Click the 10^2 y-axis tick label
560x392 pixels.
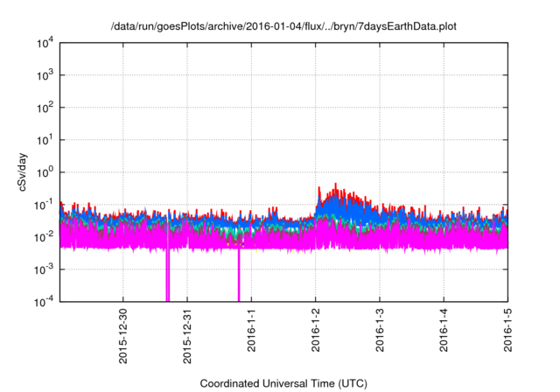[45, 108]
